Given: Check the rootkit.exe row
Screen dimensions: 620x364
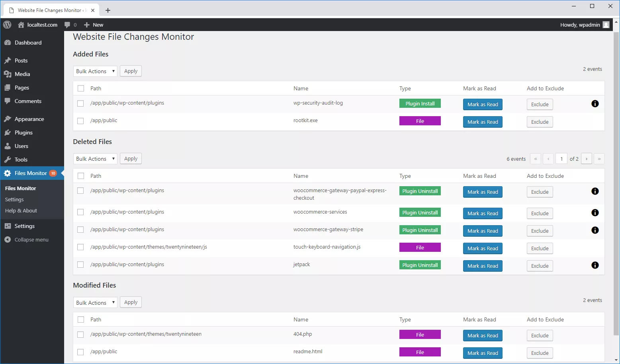Looking at the screenshot, I should (80, 121).
